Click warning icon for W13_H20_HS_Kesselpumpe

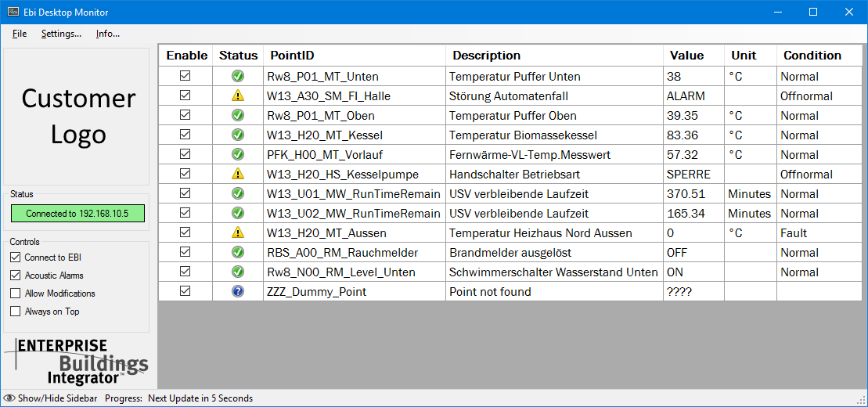click(238, 174)
